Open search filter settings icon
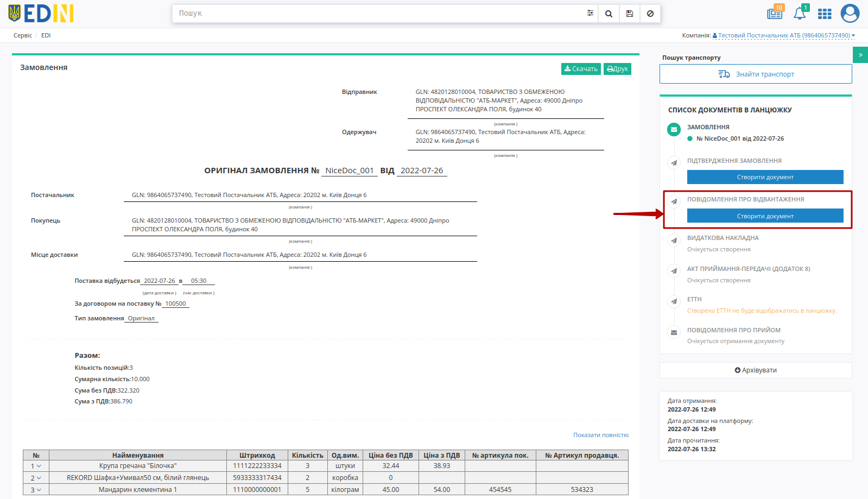 tap(590, 13)
